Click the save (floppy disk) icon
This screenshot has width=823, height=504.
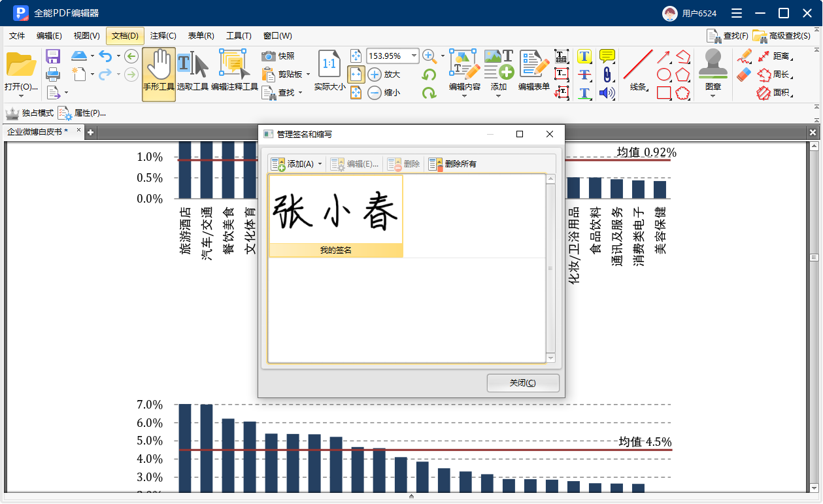pyautogui.click(x=53, y=56)
